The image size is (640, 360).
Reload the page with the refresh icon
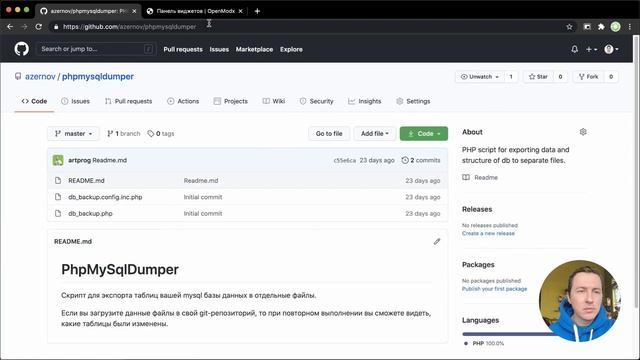click(38, 27)
